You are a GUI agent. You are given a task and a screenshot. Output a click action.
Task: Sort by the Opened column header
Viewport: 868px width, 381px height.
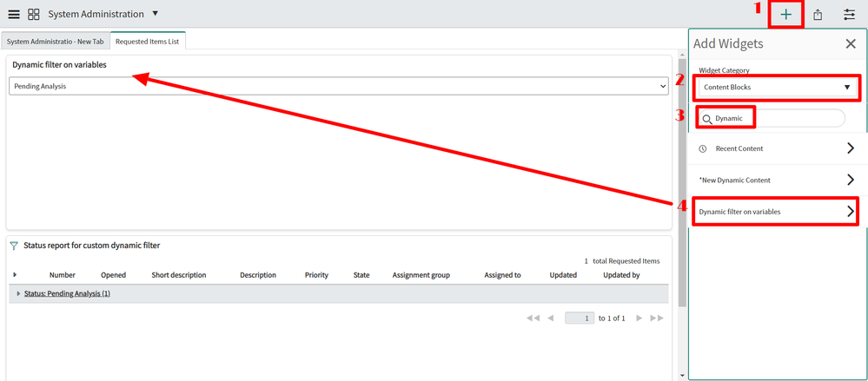pyautogui.click(x=114, y=275)
